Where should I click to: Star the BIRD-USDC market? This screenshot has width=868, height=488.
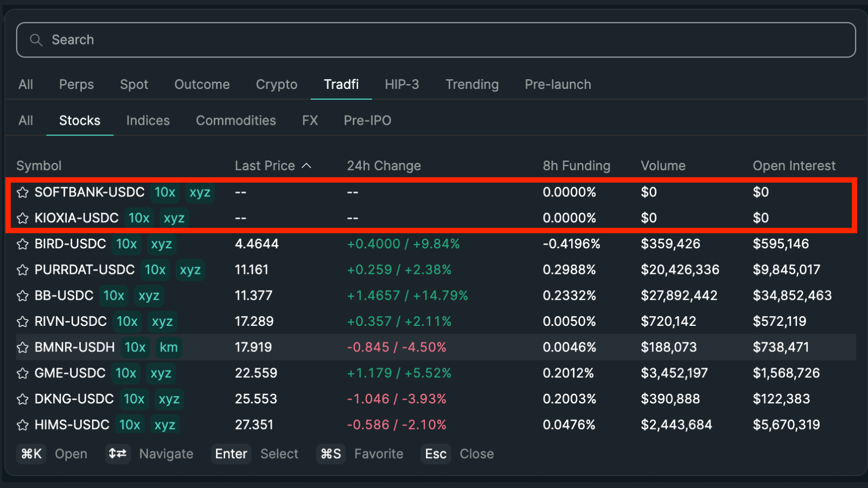(x=23, y=244)
